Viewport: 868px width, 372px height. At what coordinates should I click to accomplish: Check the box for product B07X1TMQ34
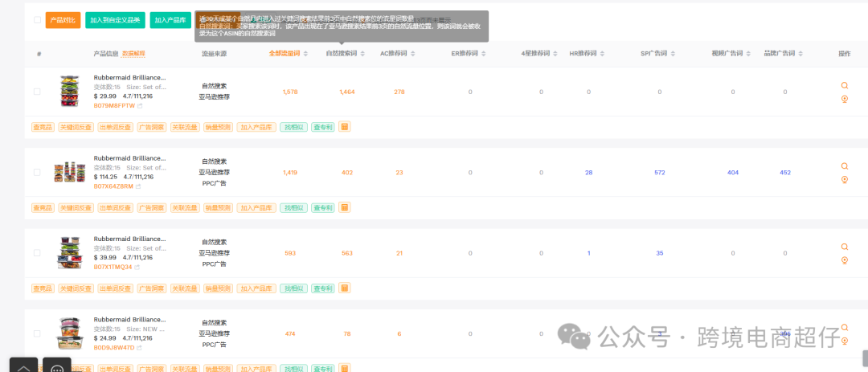[x=37, y=253]
